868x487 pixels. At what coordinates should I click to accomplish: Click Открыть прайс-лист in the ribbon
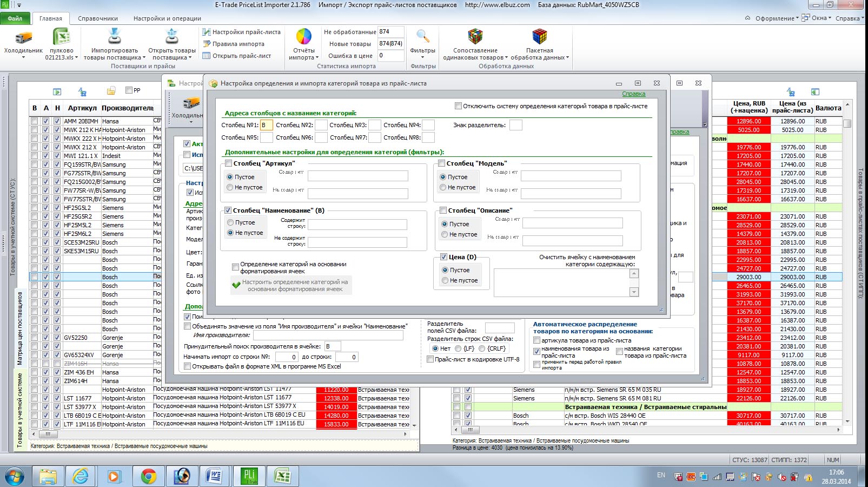pyautogui.click(x=237, y=56)
